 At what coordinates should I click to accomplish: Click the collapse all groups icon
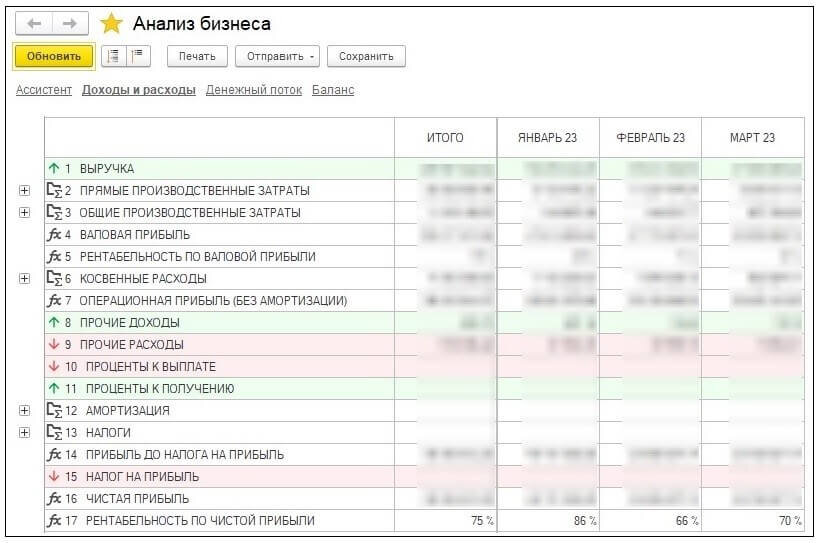point(138,57)
